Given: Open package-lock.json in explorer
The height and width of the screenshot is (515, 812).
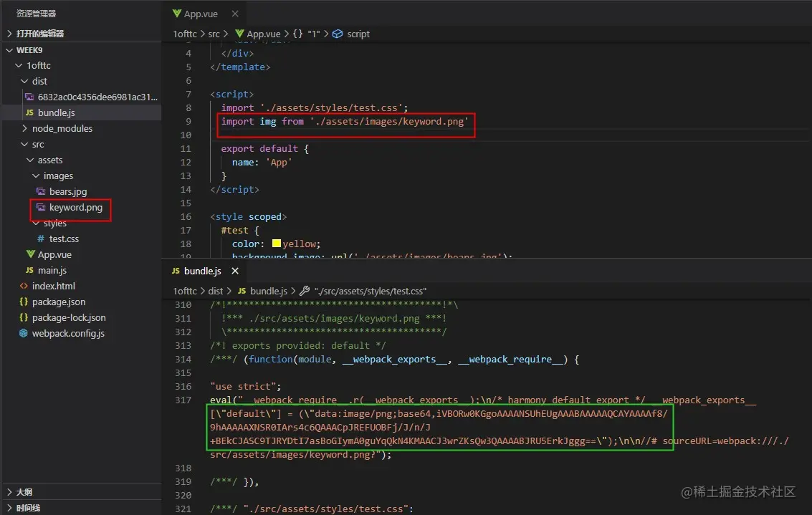Looking at the screenshot, I should (x=68, y=318).
